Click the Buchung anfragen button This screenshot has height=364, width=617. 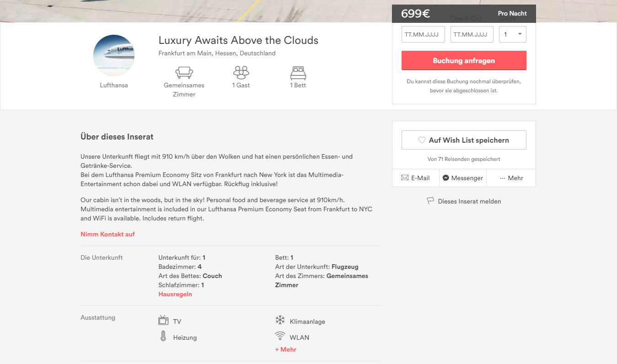[x=464, y=60]
